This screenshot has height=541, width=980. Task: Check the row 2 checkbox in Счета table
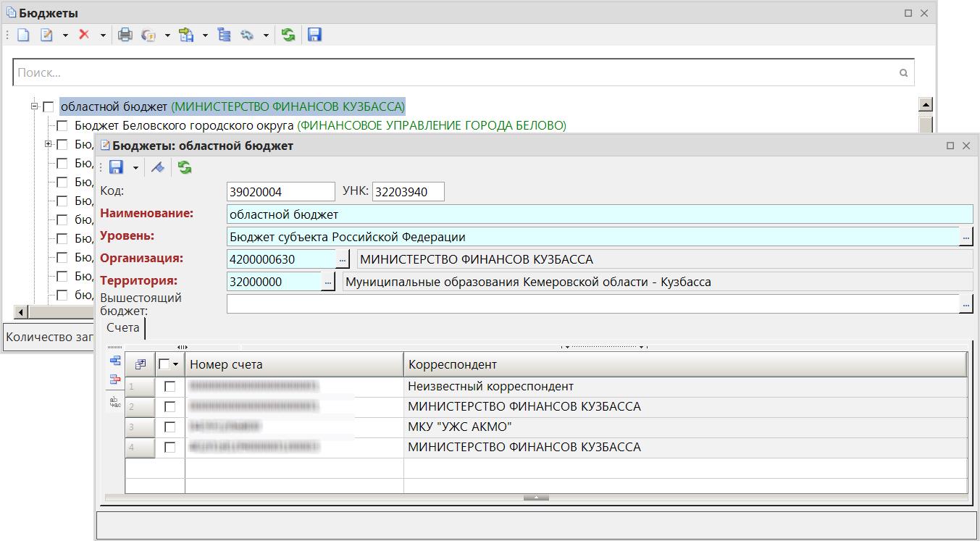pos(169,407)
